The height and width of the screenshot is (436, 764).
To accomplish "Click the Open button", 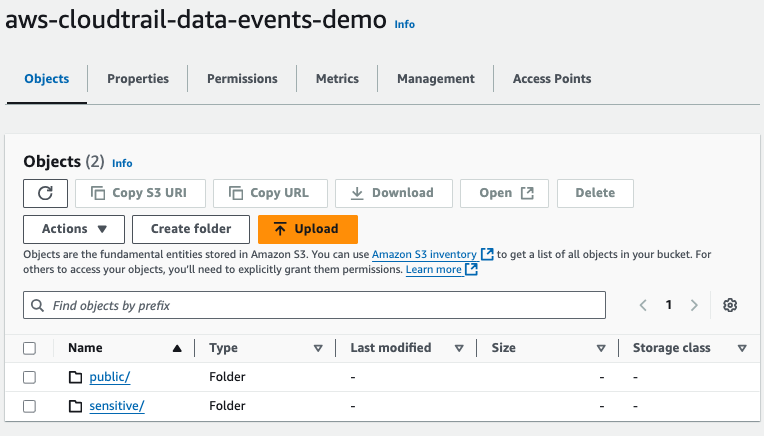I will pyautogui.click(x=504, y=193).
